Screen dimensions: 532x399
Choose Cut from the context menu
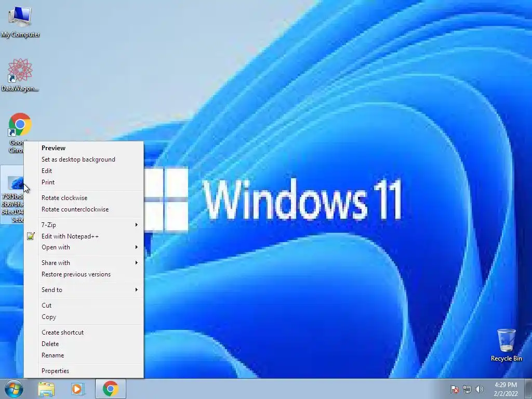[84, 305]
